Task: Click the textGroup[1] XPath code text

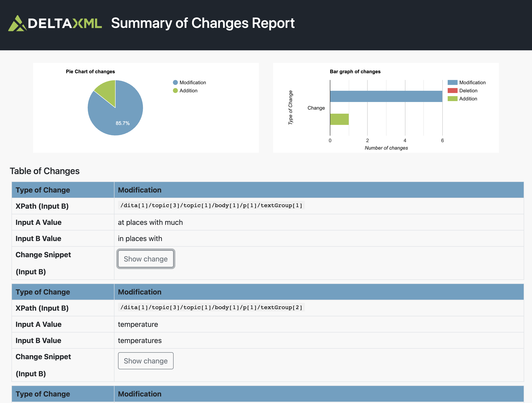Action: [x=211, y=205]
